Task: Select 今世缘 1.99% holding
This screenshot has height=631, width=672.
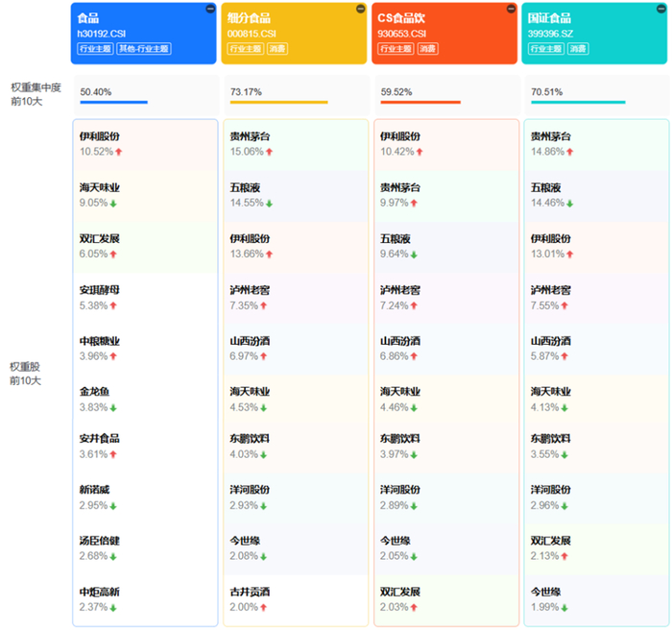Action: 597,600
